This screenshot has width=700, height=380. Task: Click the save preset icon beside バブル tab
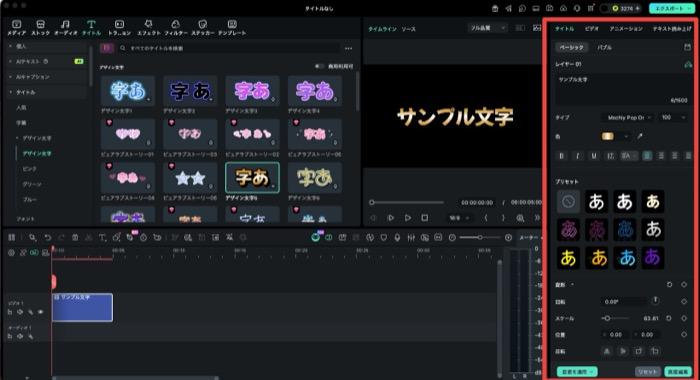click(x=687, y=47)
